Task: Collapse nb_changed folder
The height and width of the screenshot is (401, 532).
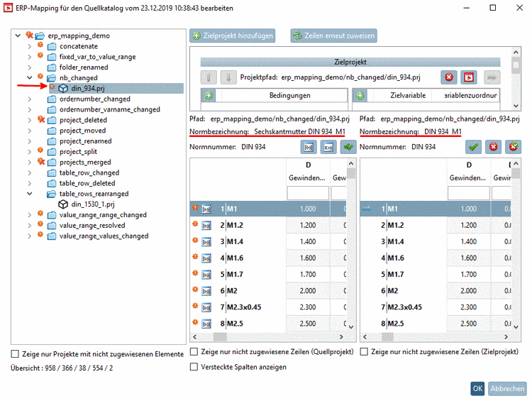Action: 30,78
